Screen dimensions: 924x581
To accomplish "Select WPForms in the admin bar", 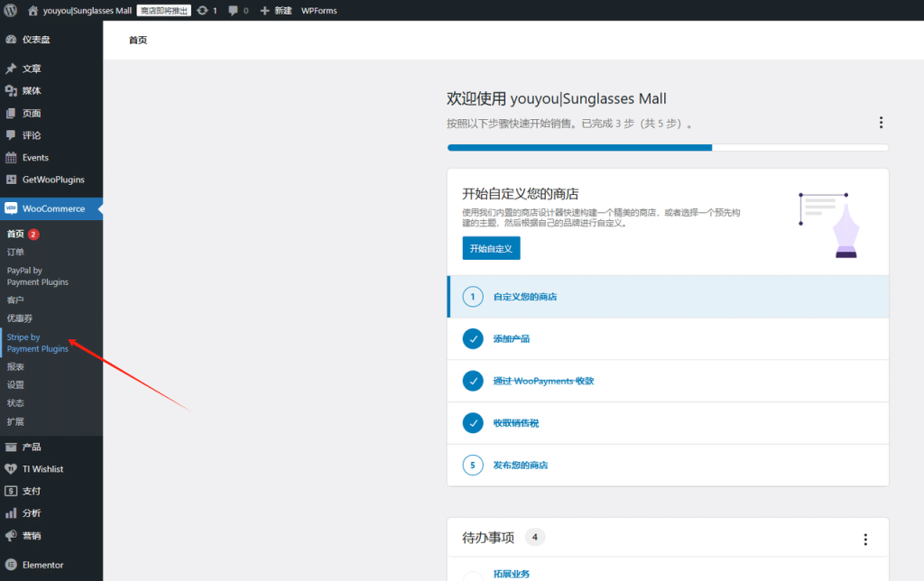I will point(318,10).
